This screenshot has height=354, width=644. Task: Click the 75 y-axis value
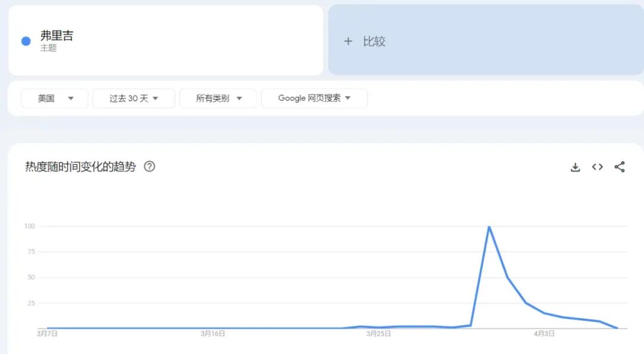[31, 252]
